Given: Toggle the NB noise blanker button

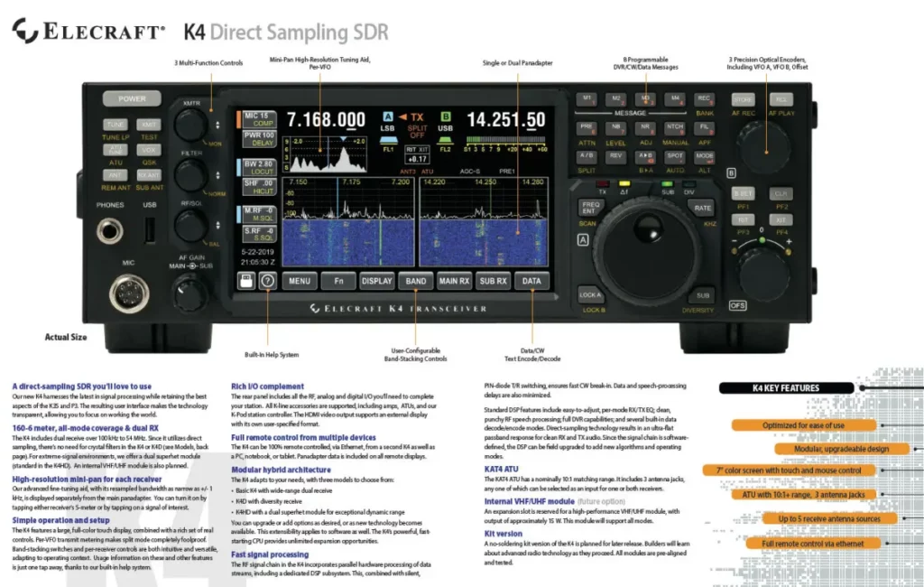Looking at the screenshot, I should (615, 127).
